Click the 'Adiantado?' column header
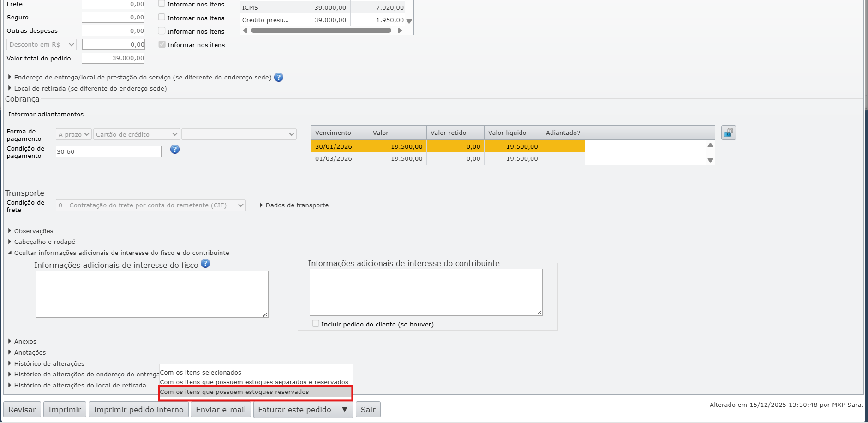This screenshot has width=868, height=423. point(624,133)
